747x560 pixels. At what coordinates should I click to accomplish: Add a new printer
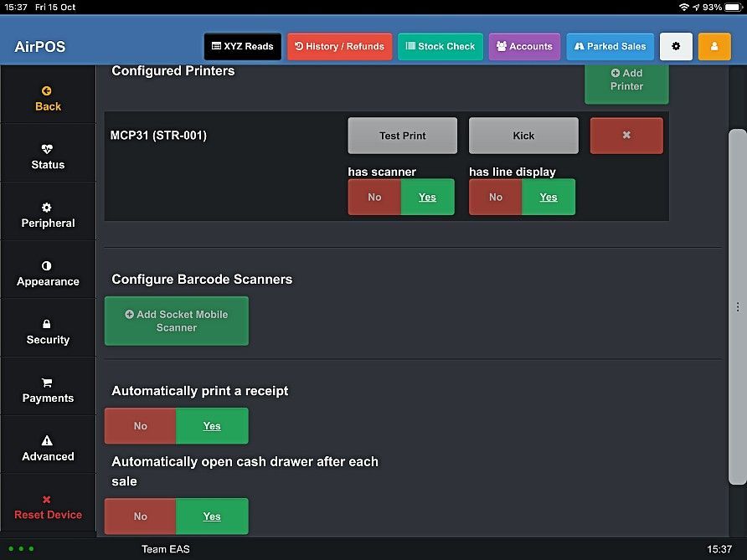(626, 80)
